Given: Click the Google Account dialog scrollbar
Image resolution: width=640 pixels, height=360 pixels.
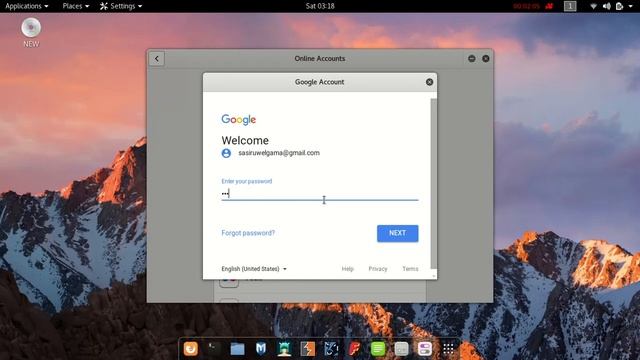Looking at the screenshot, I should (433, 184).
